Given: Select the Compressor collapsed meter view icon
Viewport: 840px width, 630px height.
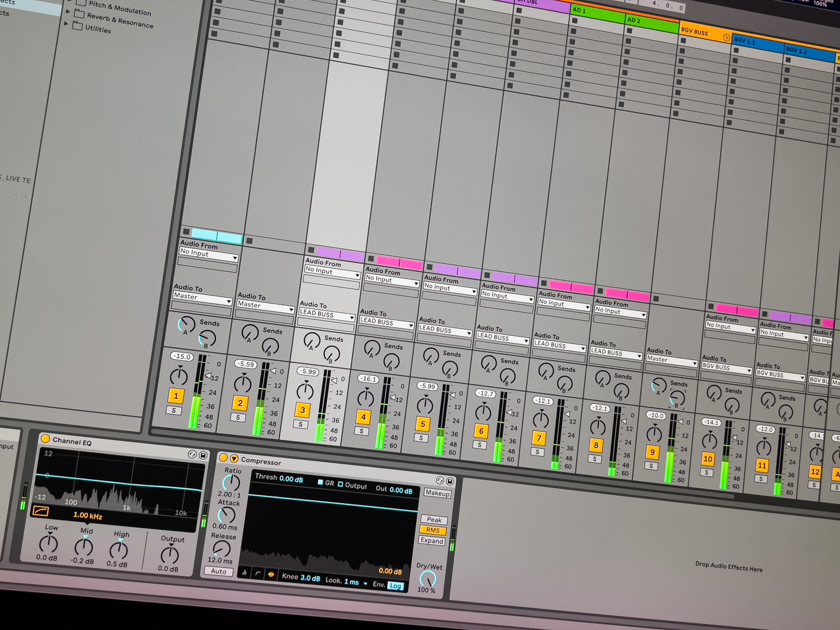Looking at the screenshot, I should (x=245, y=572).
